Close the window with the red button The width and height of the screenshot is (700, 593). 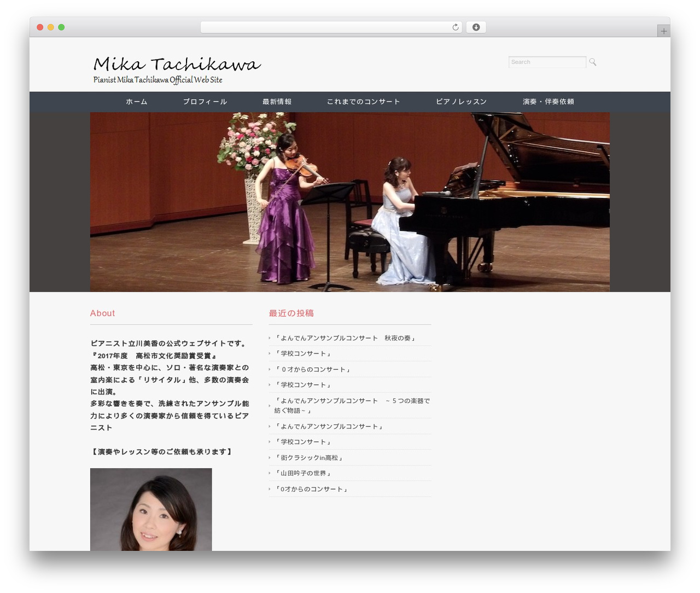pyautogui.click(x=40, y=27)
